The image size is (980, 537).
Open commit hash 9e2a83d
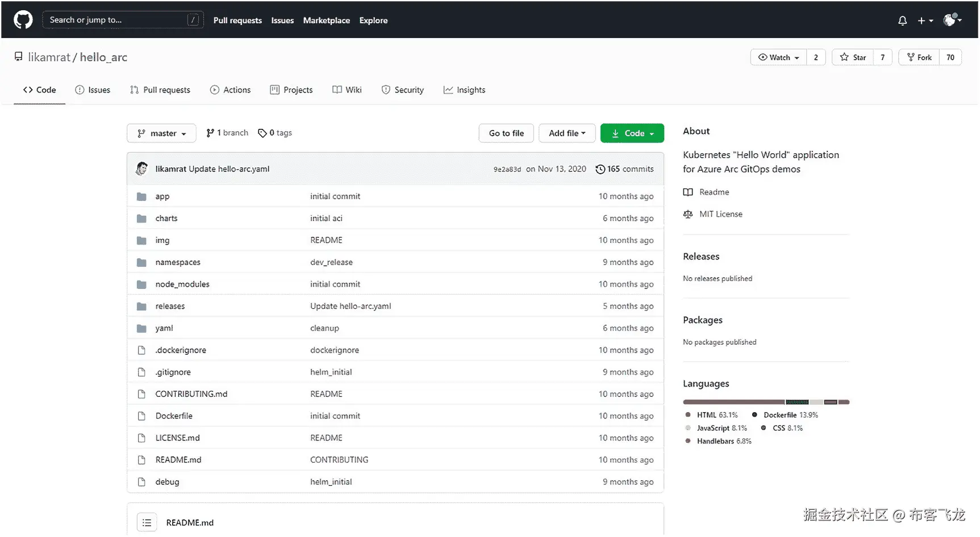coord(507,169)
